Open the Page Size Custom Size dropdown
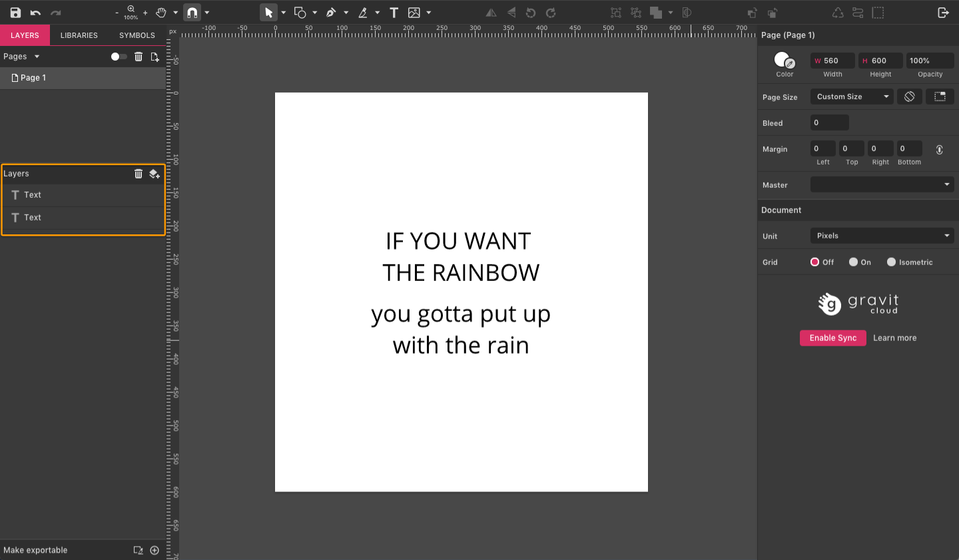 852,97
